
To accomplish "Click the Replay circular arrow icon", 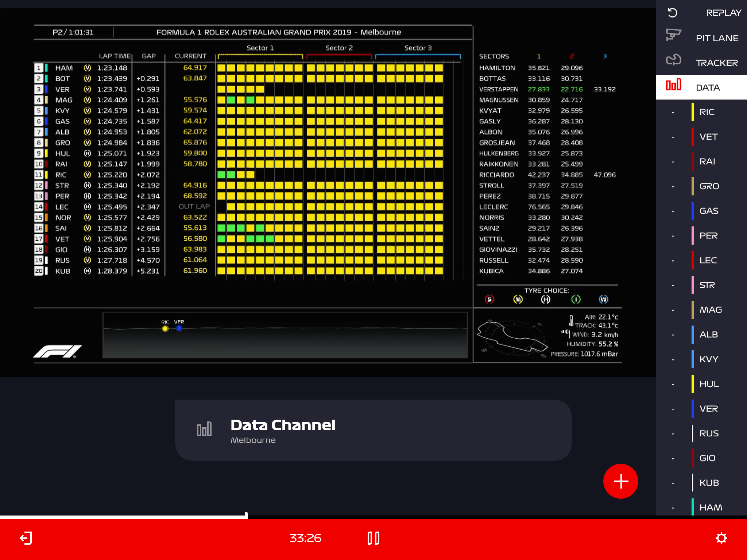I will click(x=673, y=13).
